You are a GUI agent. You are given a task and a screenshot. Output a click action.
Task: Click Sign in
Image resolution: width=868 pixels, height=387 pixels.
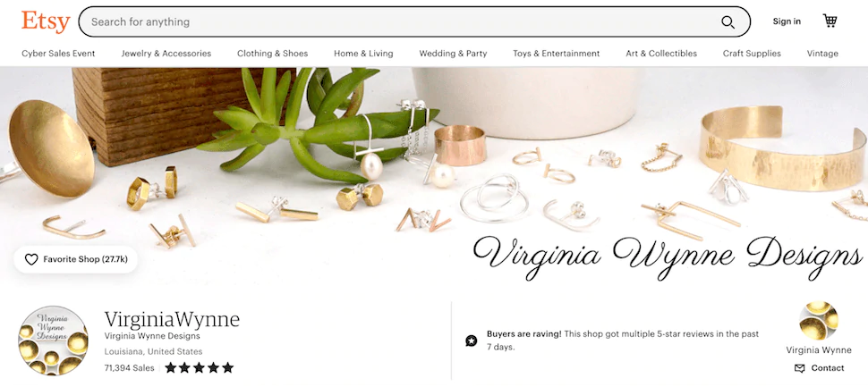(x=787, y=21)
